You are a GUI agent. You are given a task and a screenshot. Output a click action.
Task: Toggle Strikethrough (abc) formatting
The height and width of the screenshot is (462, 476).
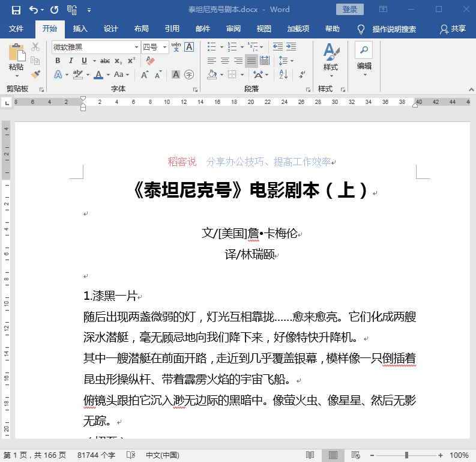[x=105, y=61]
